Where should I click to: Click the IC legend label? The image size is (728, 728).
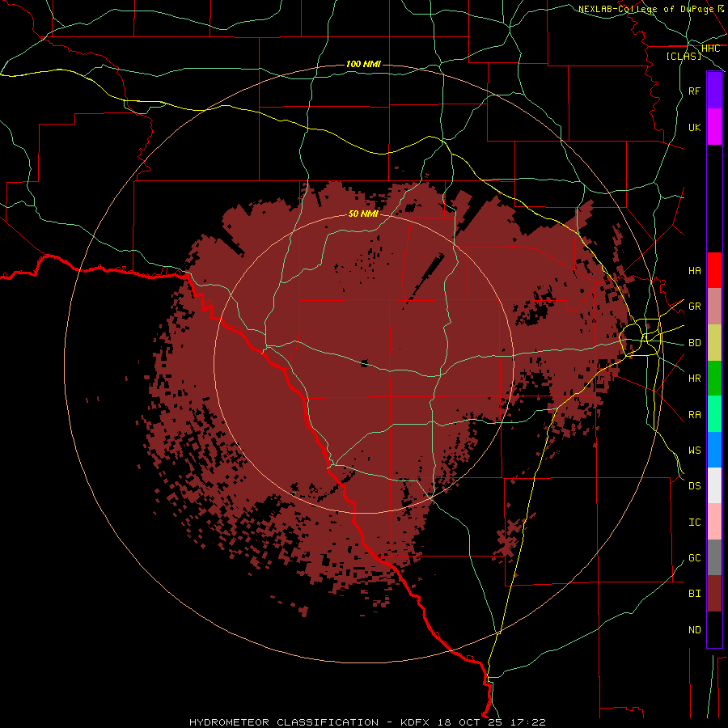coord(694,523)
